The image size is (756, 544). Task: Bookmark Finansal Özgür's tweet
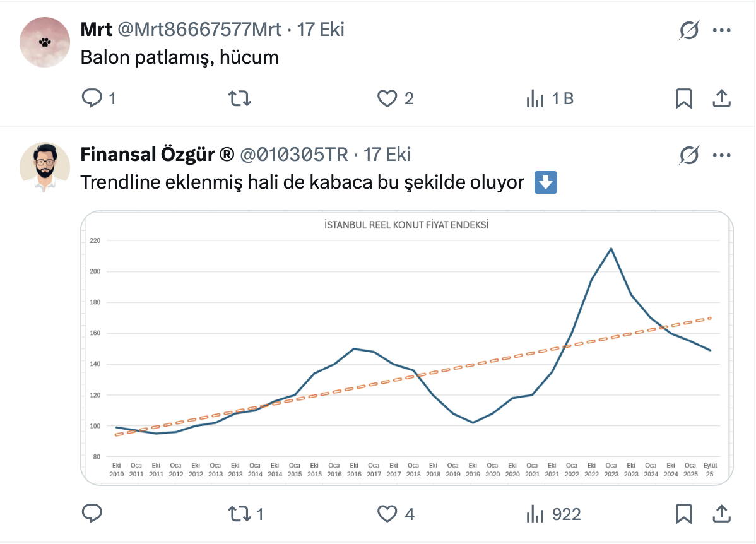(x=684, y=514)
